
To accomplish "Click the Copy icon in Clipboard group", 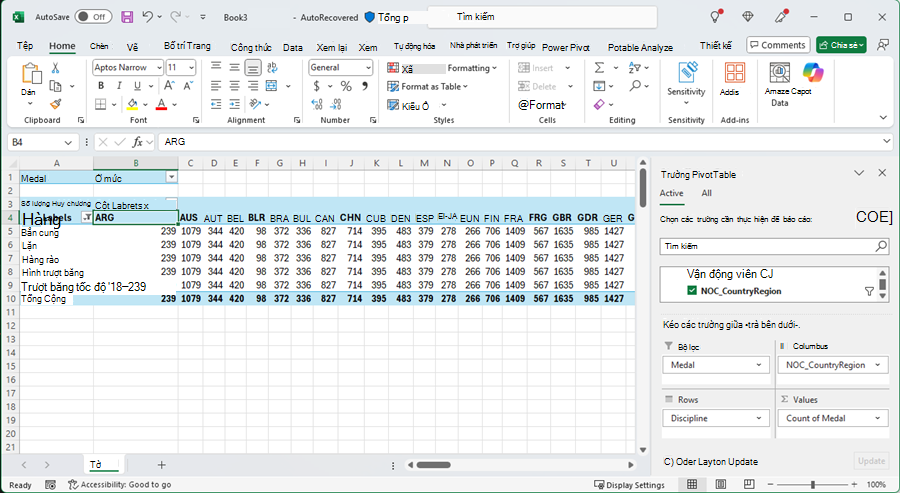I will pos(56,86).
